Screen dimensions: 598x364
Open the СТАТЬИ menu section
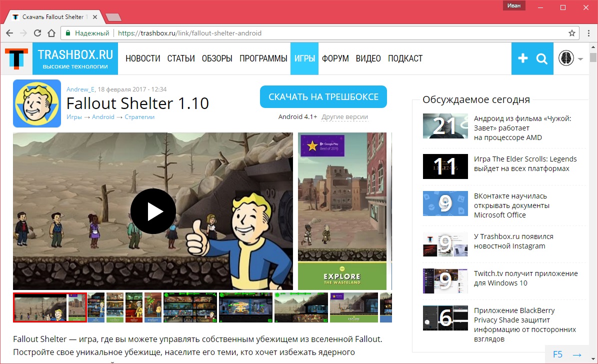(x=181, y=58)
